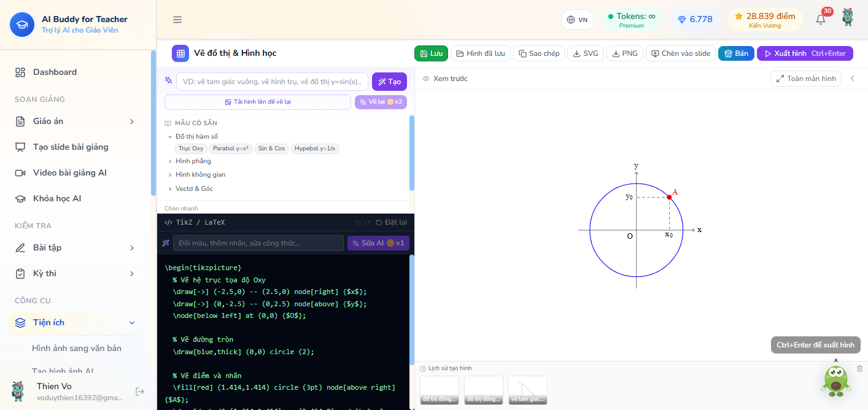Click the grid icon beside Vẽ đồ thị & Hình học
This screenshot has height=410, width=868.
pyautogui.click(x=180, y=53)
